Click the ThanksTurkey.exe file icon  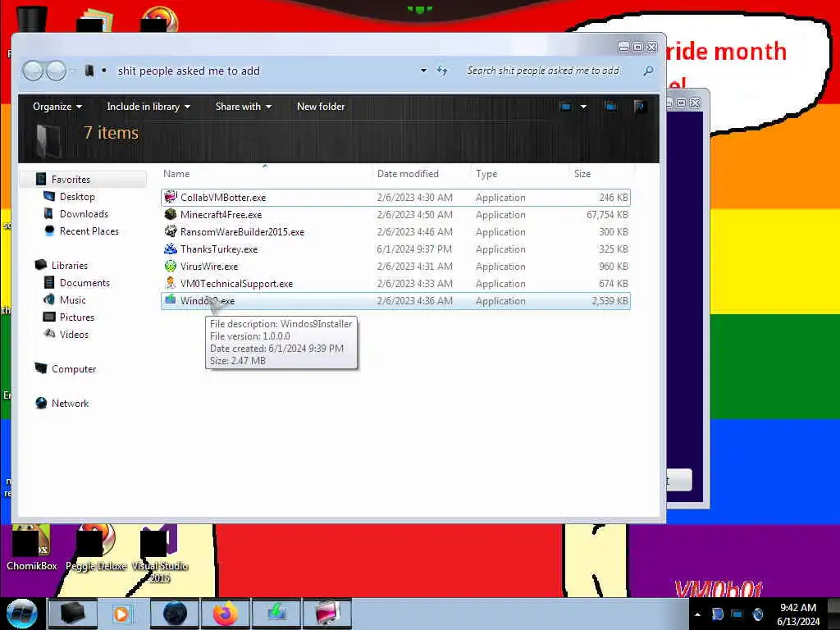(x=171, y=249)
